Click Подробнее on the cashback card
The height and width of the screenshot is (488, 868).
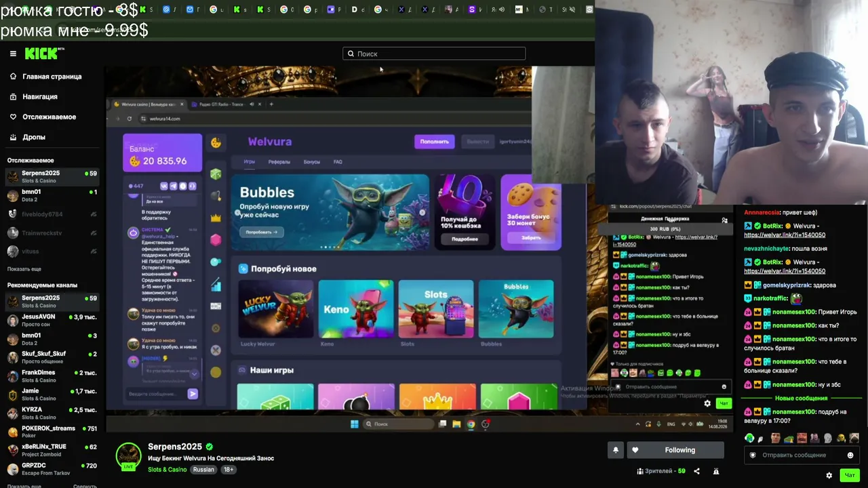coord(465,239)
